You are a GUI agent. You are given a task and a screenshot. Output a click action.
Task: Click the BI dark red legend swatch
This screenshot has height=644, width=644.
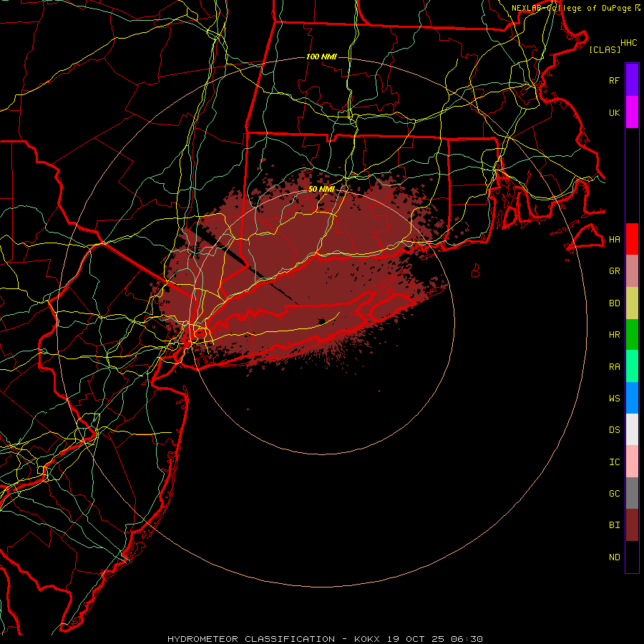(x=632, y=525)
